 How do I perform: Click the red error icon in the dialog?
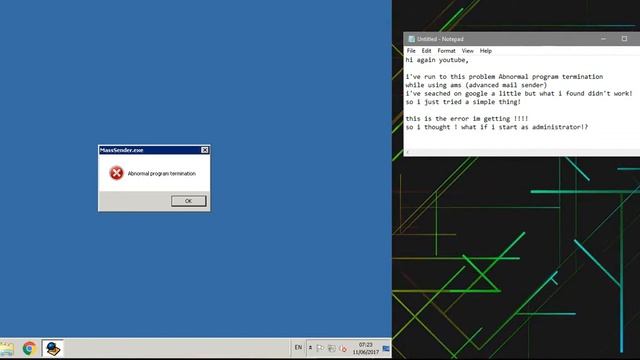click(x=116, y=173)
